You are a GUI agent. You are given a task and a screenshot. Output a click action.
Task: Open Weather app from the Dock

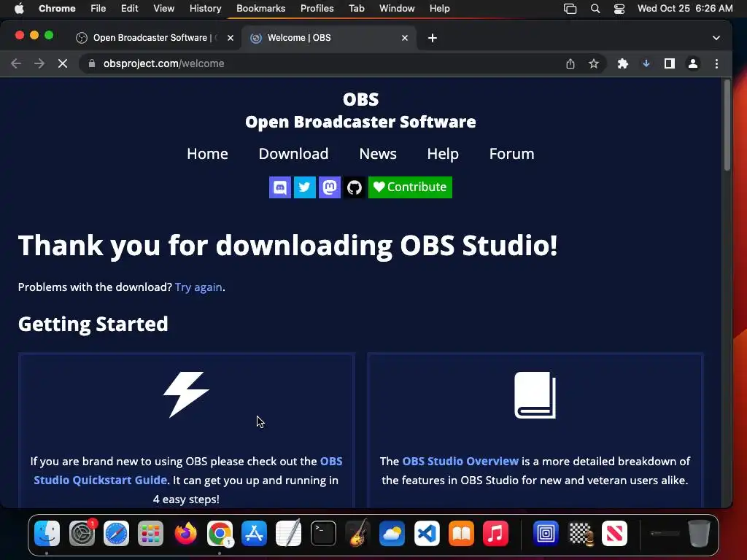point(392,533)
